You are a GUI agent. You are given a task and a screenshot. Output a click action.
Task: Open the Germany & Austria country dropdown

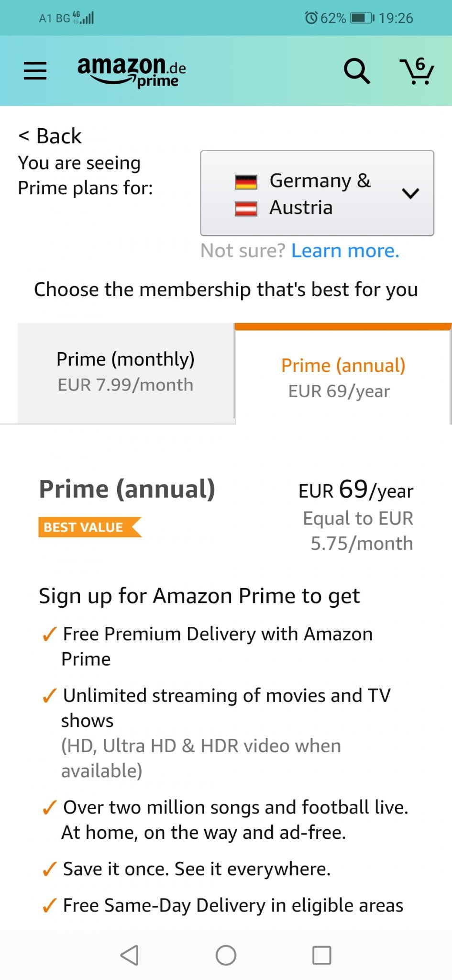tap(317, 193)
